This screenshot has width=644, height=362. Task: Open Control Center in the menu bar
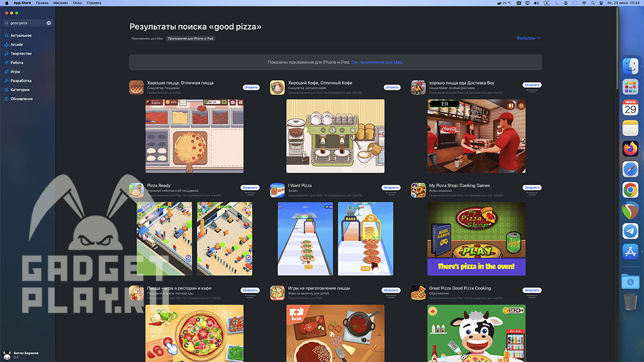click(x=601, y=3)
